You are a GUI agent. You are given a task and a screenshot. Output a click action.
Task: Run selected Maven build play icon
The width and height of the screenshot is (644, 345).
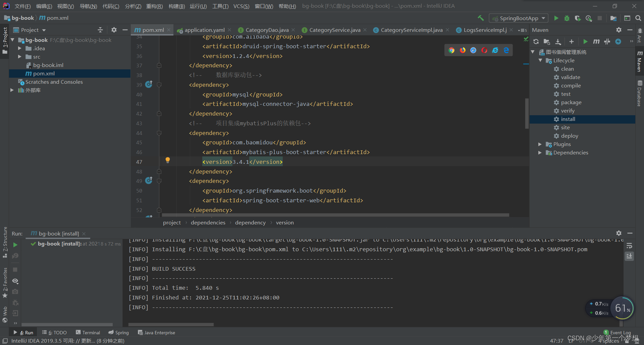tap(585, 42)
